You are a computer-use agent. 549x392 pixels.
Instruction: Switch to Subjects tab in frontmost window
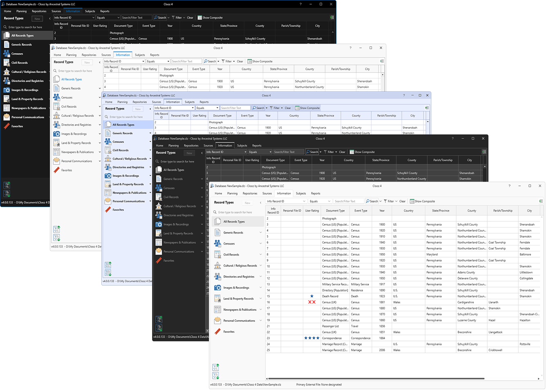[x=301, y=194]
